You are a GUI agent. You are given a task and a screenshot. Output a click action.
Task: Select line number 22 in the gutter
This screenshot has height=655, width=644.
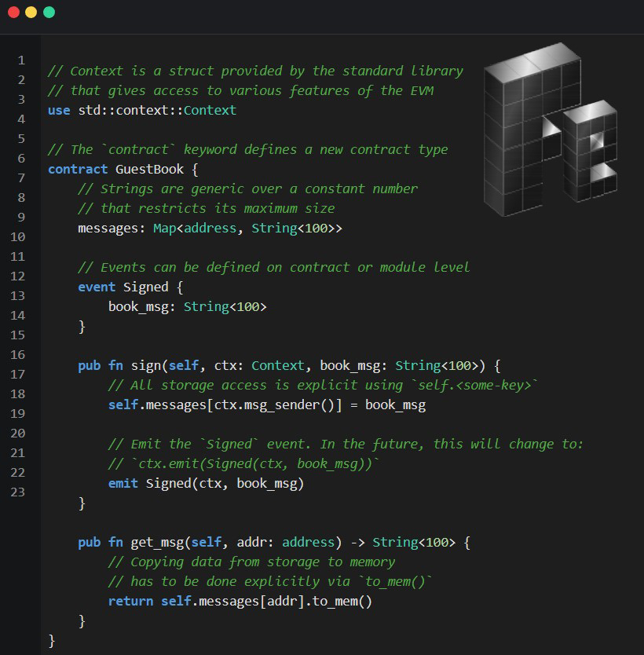(18, 473)
